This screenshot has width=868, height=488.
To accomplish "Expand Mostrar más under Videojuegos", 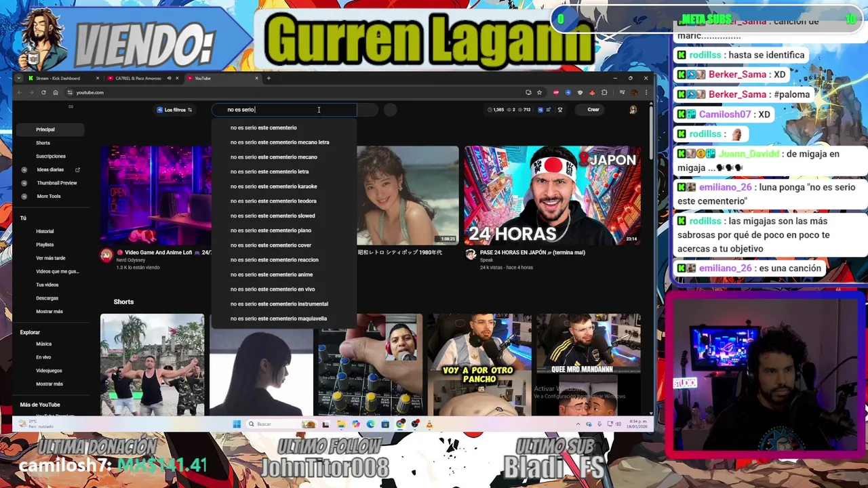I will [51, 384].
